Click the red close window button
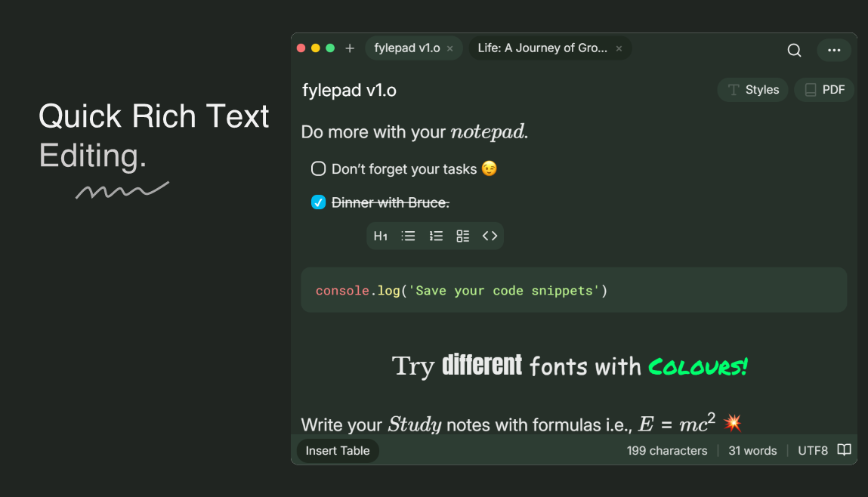 point(301,48)
